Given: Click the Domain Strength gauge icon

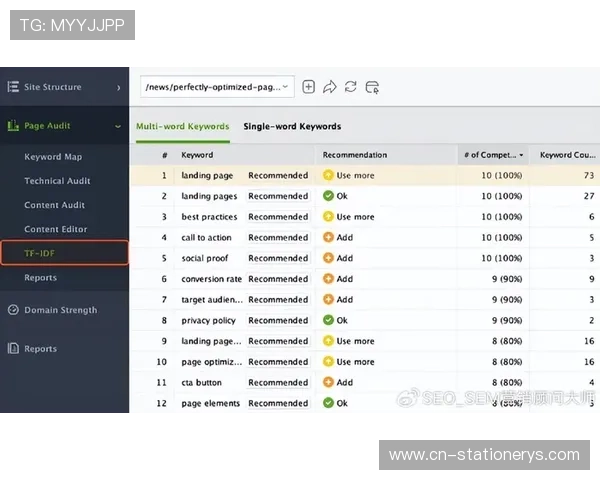Looking at the screenshot, I should (13, 310).
